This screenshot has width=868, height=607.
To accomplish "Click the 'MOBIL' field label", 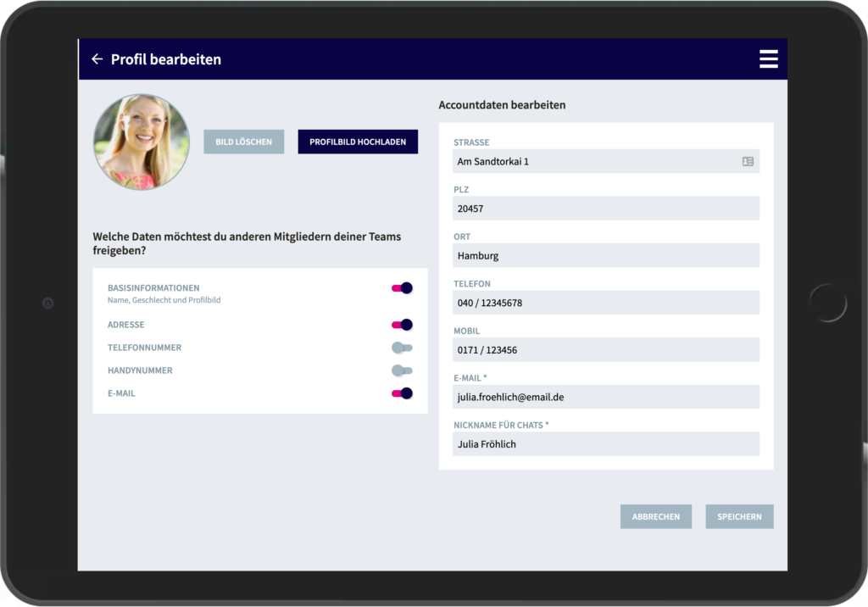I will coord(467,331).
